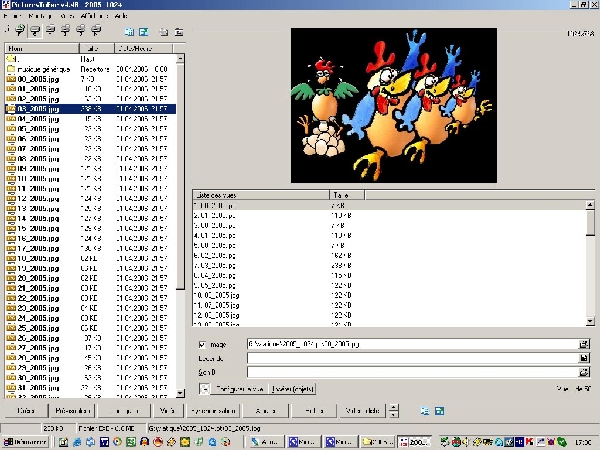Click the taskbar clock showing 17:00

pyautogui.click(x=583, y=442)
